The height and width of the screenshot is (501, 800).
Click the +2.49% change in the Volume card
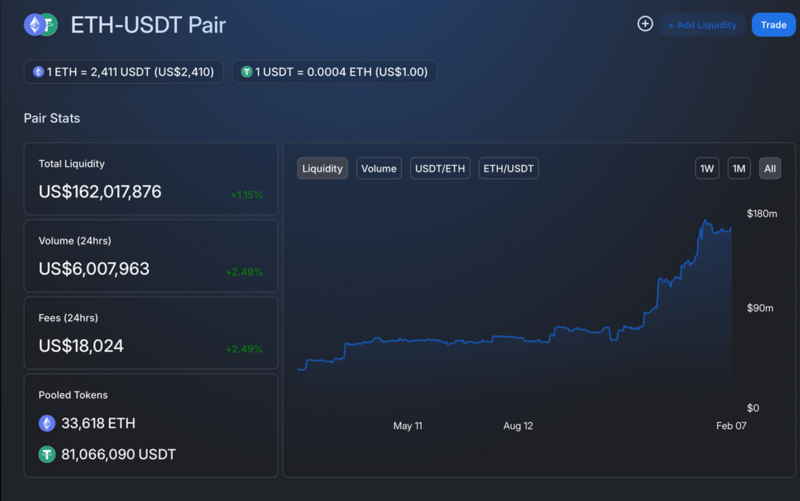click(244, 272)
